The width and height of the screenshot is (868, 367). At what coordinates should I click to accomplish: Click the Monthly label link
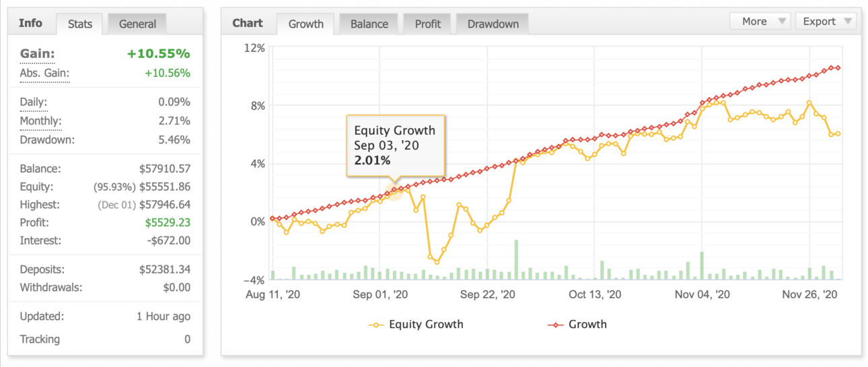pyautogui.click(x=40, y=122)
